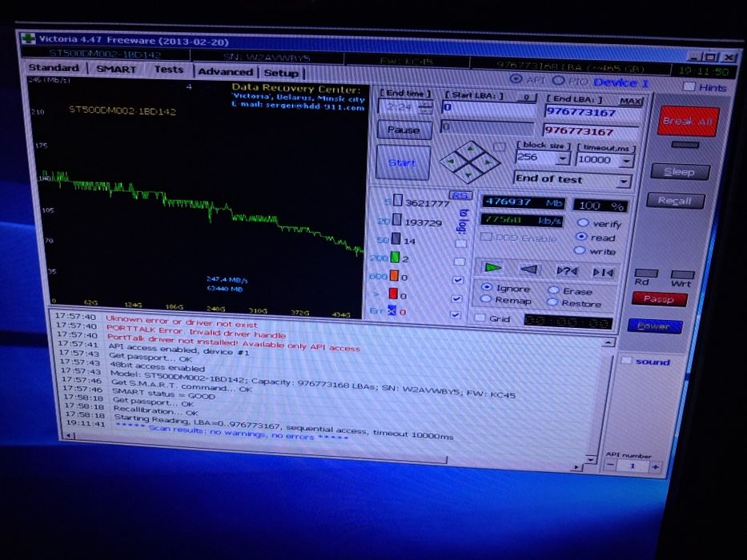
Task: Click the reverse scan arrow icon
Action: 528,270
